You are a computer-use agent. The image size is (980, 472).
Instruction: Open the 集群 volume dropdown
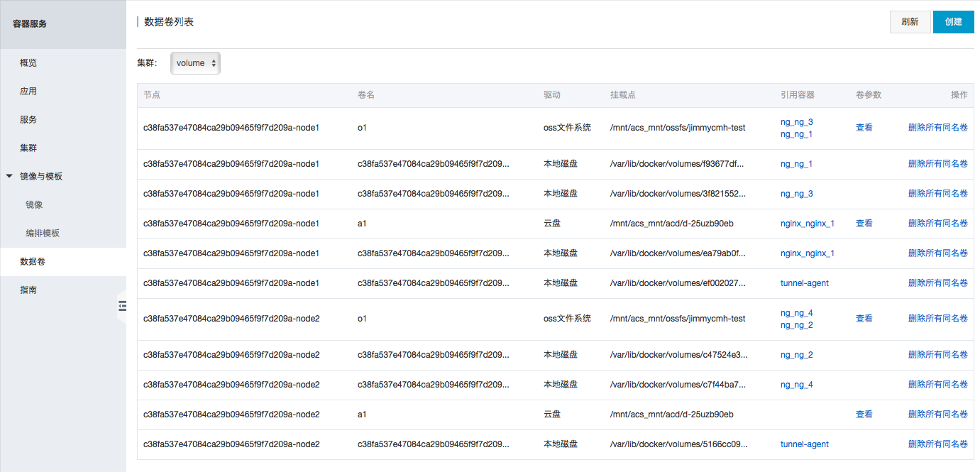195,63
